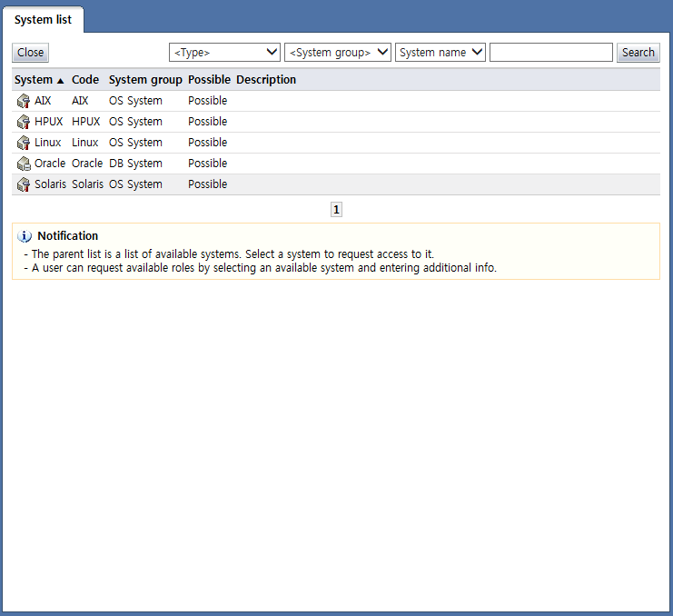Viewport: 673px width, 616px height.
Task: Click the Linux system icon
Action: click(x=24, y=143)
